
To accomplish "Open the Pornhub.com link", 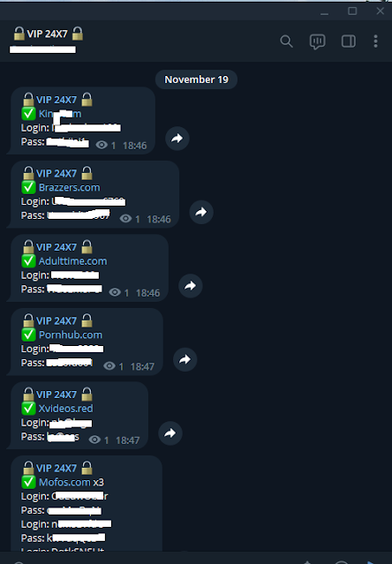I will [x=71, y=335].
